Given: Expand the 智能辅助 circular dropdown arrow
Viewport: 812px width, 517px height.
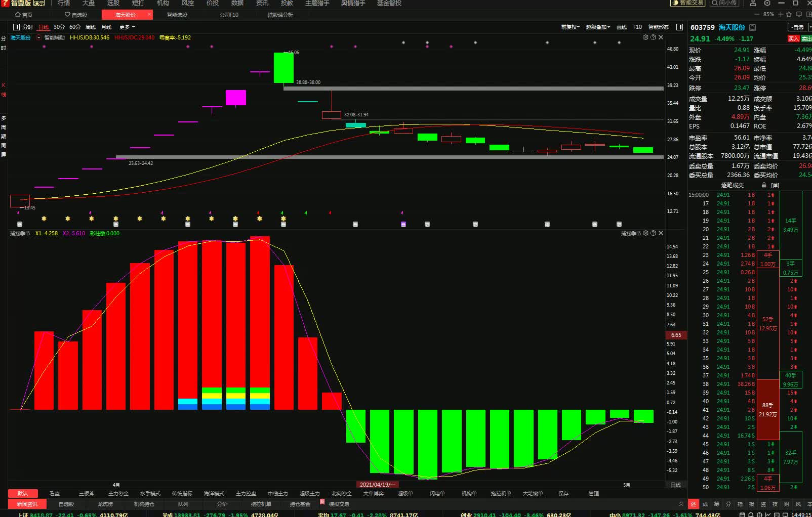Looking at the screenshot, I should coord(39,37).
